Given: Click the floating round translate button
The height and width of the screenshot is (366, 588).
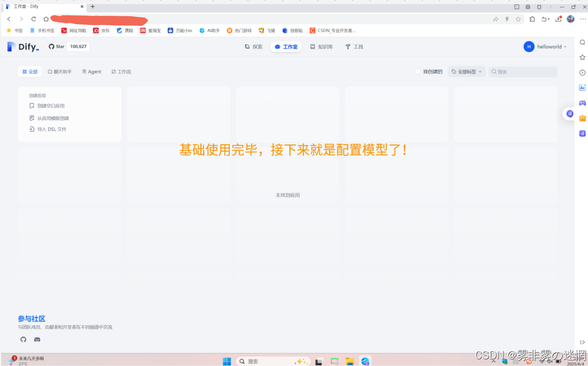Looking at the screenshot, I should (x=570, y=114).
